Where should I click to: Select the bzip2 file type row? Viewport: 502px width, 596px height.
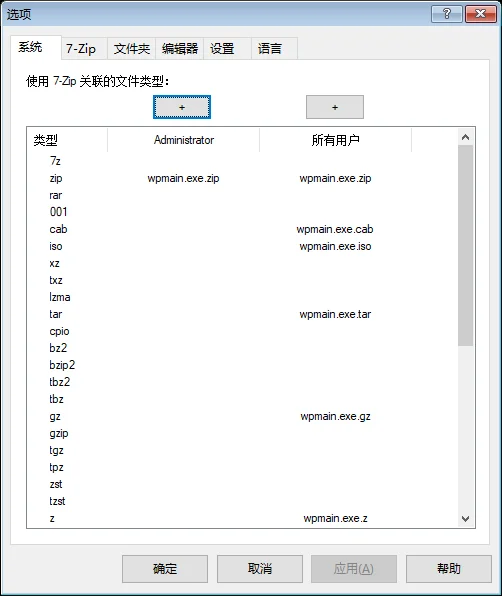[x=242, y=365]
